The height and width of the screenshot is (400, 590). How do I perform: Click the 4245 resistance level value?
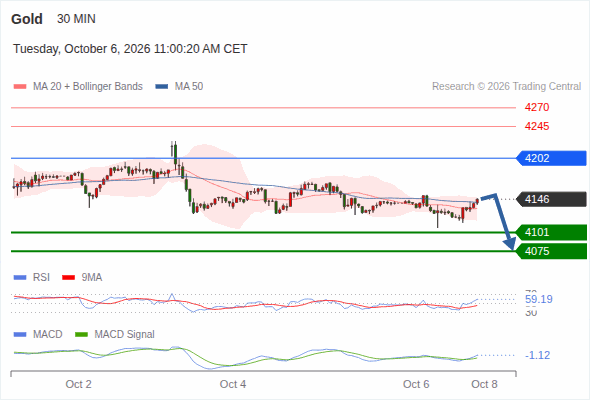537,126
